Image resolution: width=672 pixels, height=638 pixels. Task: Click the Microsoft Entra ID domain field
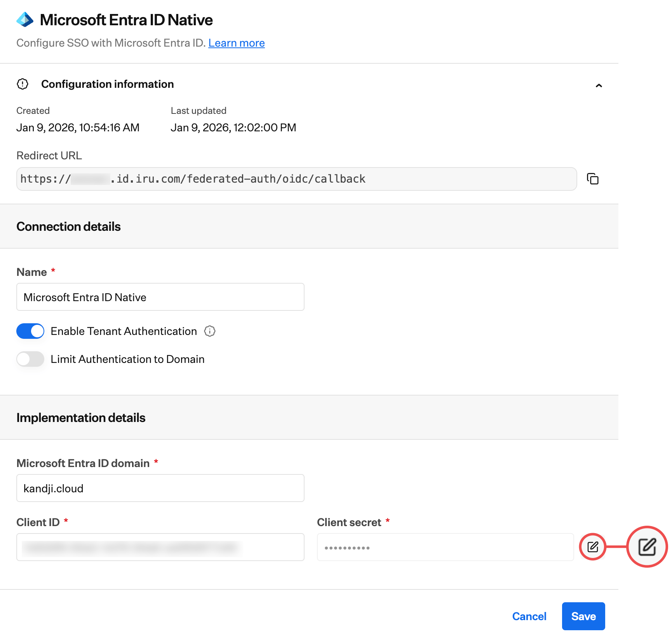tap(160, 488)
